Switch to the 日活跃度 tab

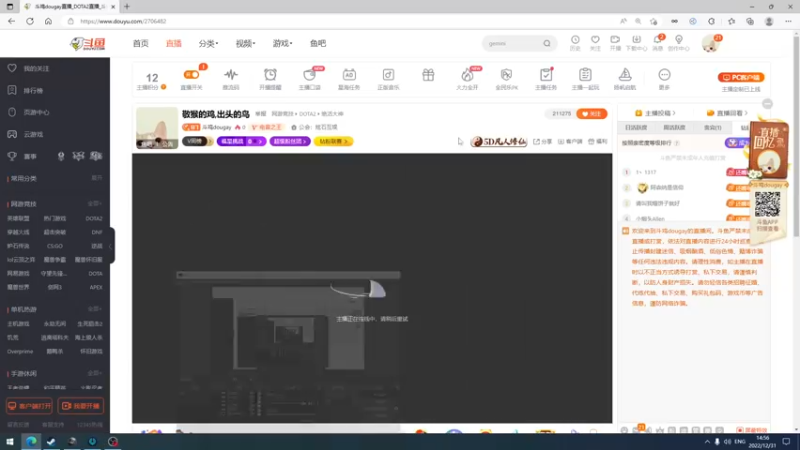point(636,128)
